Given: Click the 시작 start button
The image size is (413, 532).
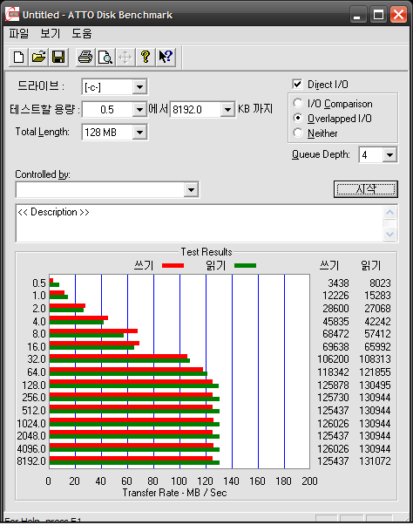Looking at the screenshot, I should pos(366,189).
